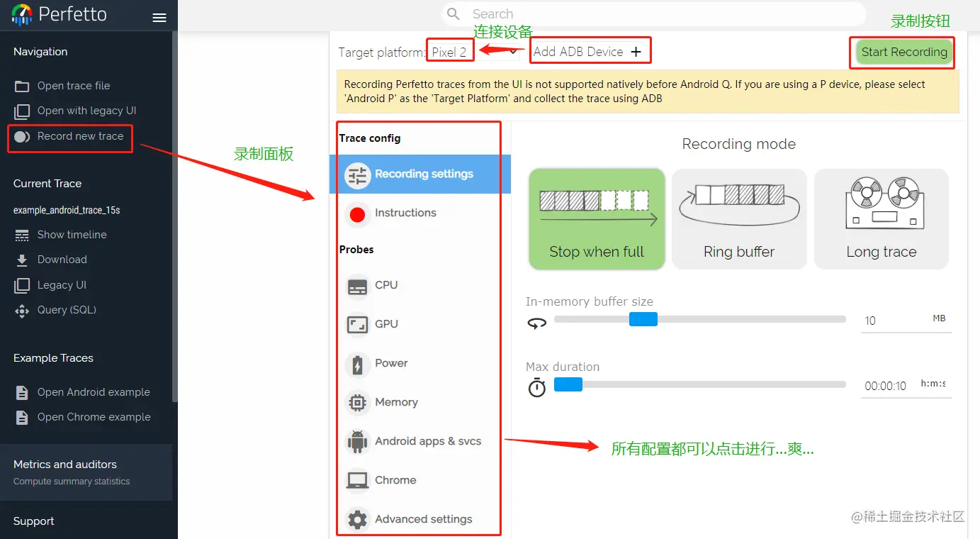Select the Ring buffer recording mode
980x539 pixels.
[x=738, y=218]
